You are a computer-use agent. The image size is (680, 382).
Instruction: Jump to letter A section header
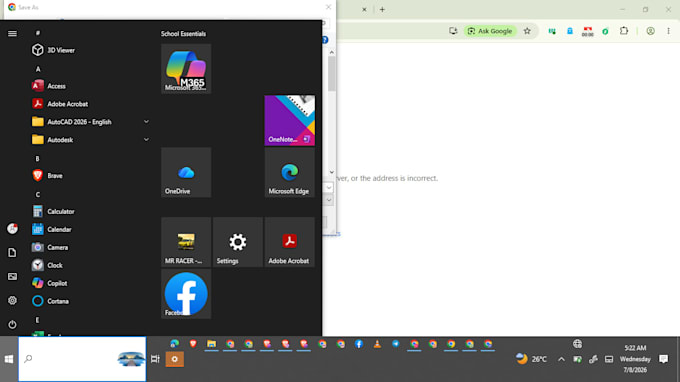[38, 69]
